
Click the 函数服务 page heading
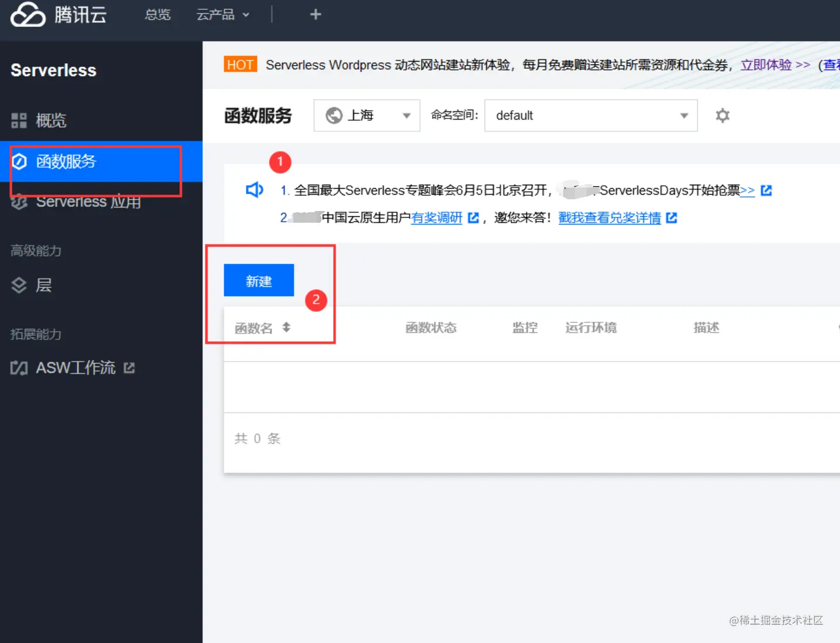[x=258, y=115]
